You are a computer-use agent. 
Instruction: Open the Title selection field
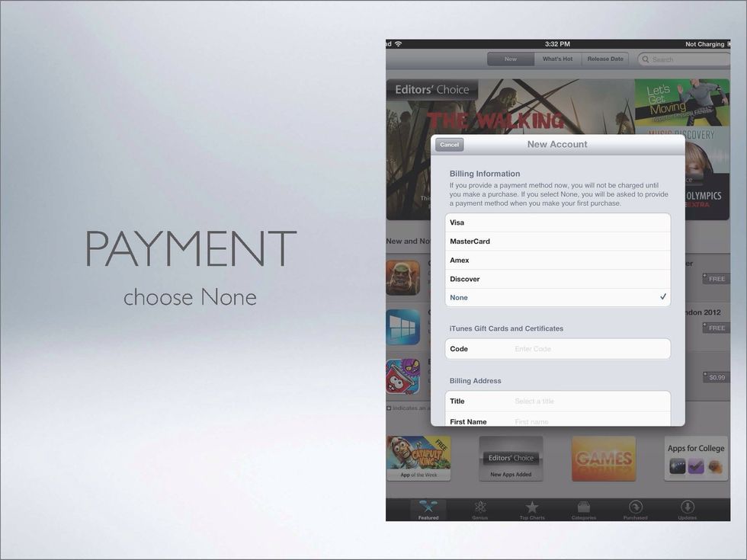tap(557, 402)
